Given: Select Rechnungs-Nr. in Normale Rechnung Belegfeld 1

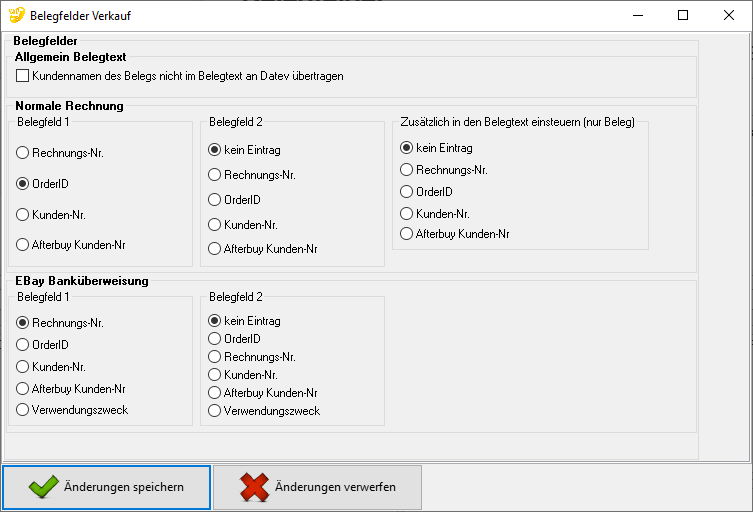Looking at the screenshot, I should (x=24, y=153).
